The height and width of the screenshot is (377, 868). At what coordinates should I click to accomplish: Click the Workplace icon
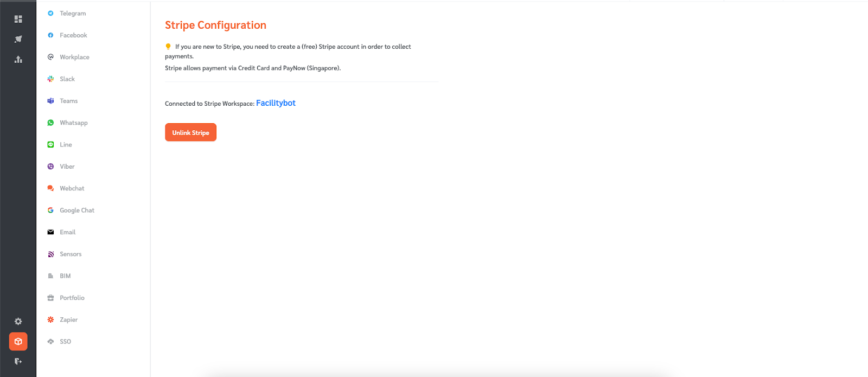(x=50, y=57)
